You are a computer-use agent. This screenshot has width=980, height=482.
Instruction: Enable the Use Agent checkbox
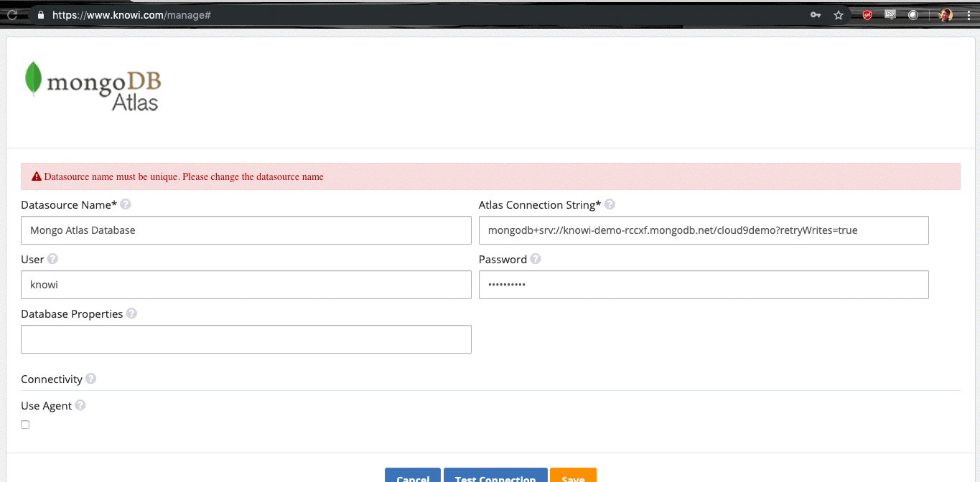(x=25, y=425)
